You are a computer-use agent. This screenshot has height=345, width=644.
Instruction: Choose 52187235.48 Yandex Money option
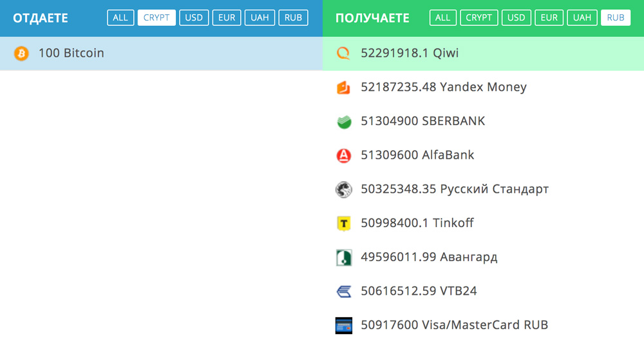coord(483,87)
